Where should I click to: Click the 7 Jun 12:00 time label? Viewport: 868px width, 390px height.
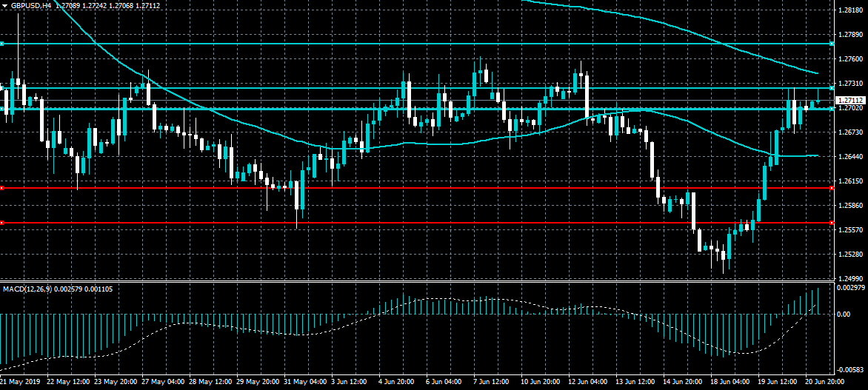click(493, 383)
